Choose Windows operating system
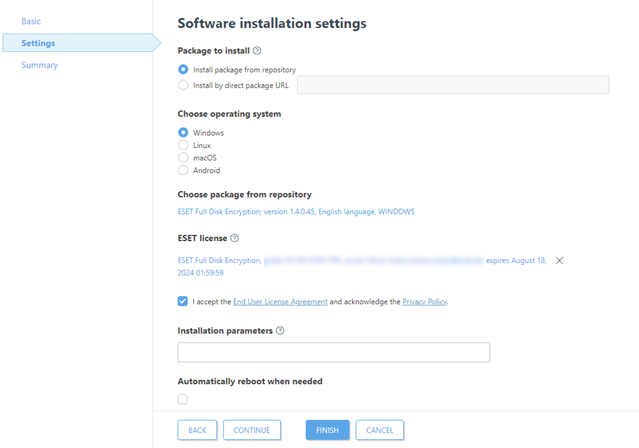 coord(183,132)
